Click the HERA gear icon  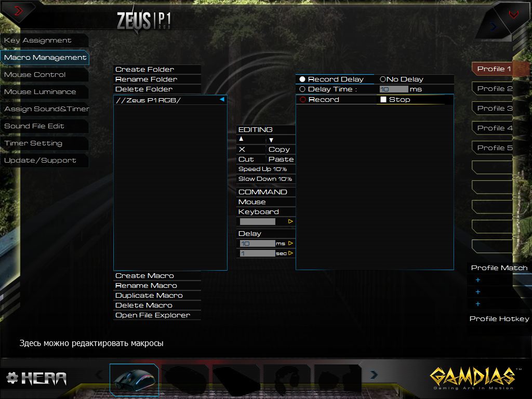(12, 378)
